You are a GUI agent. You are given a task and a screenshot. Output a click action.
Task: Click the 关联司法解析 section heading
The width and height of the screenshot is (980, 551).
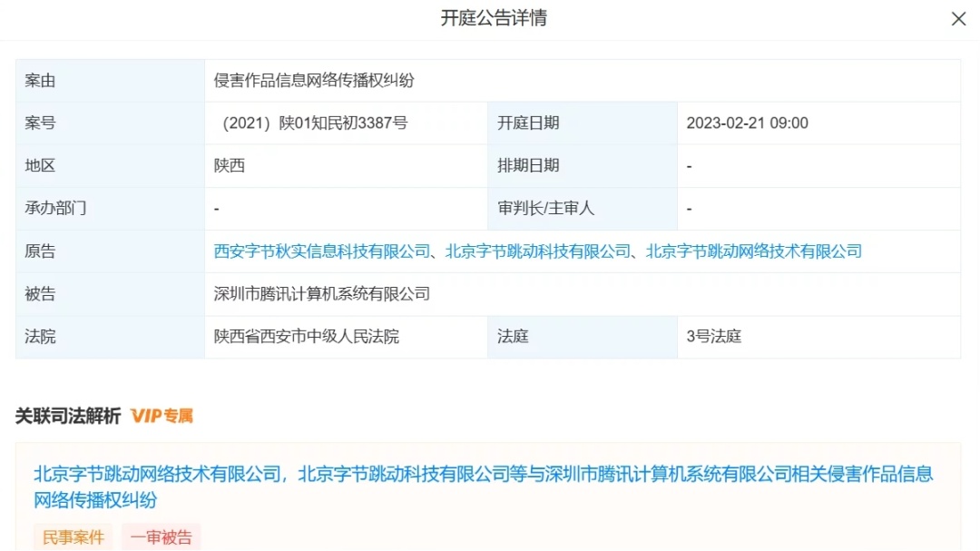(x=68, y=416)
